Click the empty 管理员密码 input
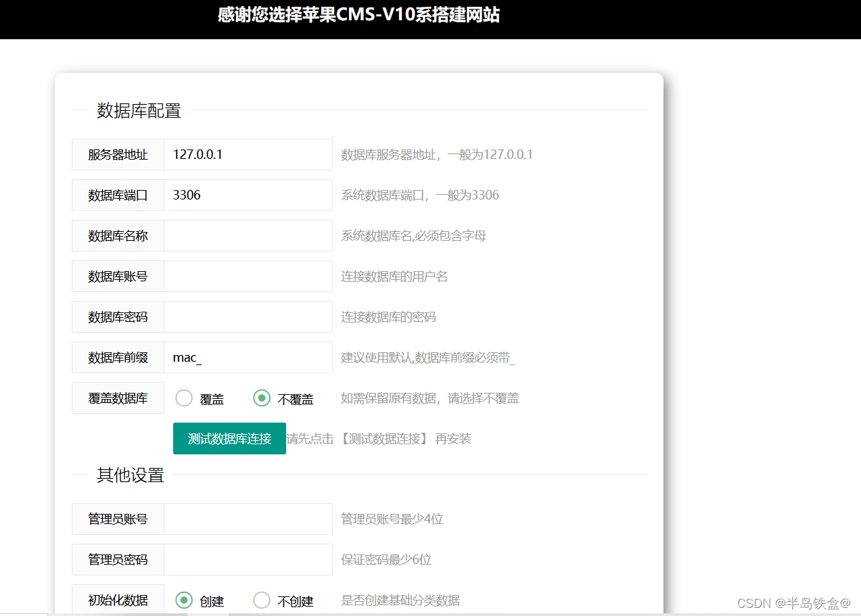Screen dimensions: 861x616 [248, 559]
